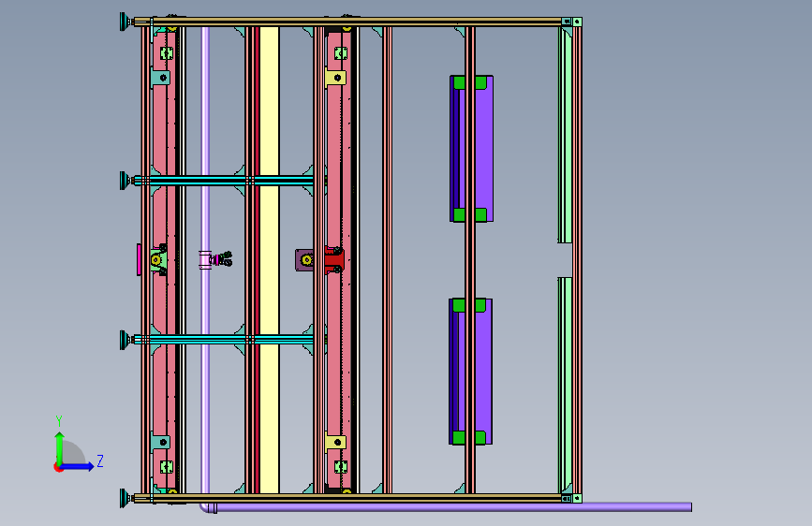Select the upper purple panel
Image resolution: width=812 pixels, height=526 pixels.
click(x=483, y=149)
